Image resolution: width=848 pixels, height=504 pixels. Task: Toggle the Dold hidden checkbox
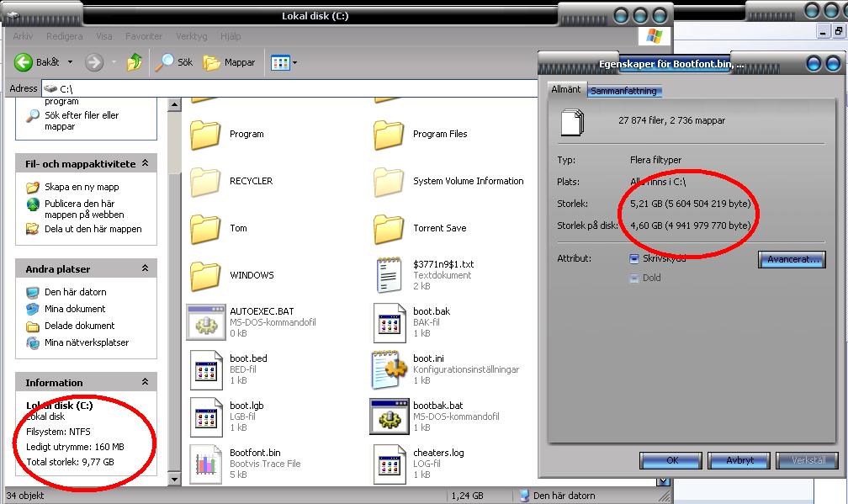[634, 278]
